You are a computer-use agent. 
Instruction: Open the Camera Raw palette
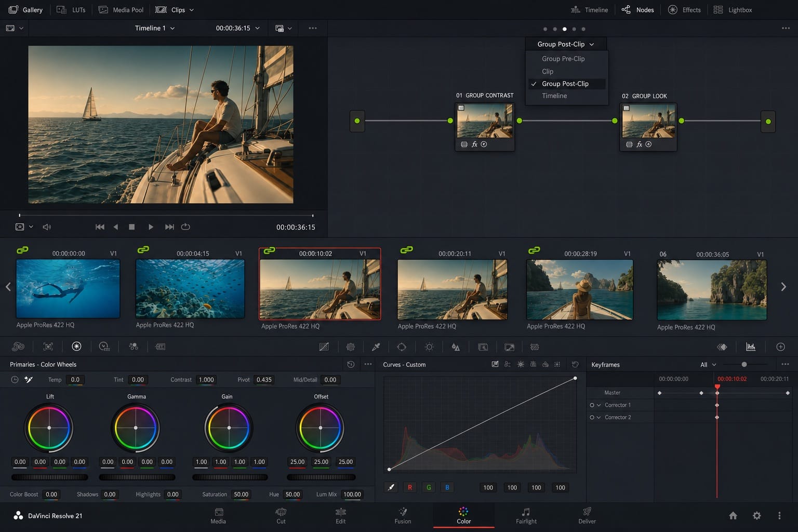click(18, 347)
